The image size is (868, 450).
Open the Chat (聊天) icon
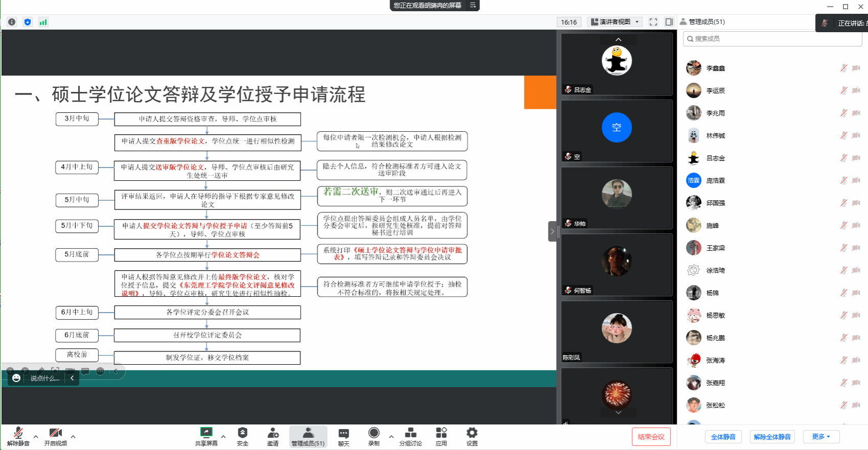(344, 433)
